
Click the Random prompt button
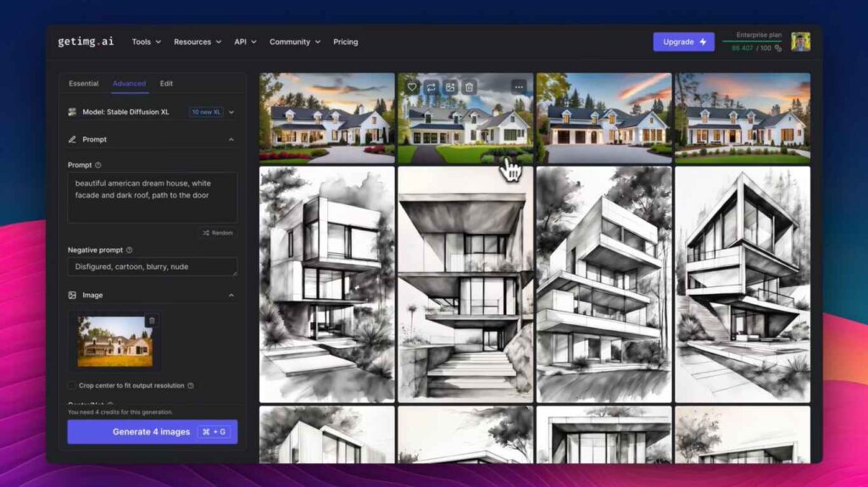click(x=218, y=233)
